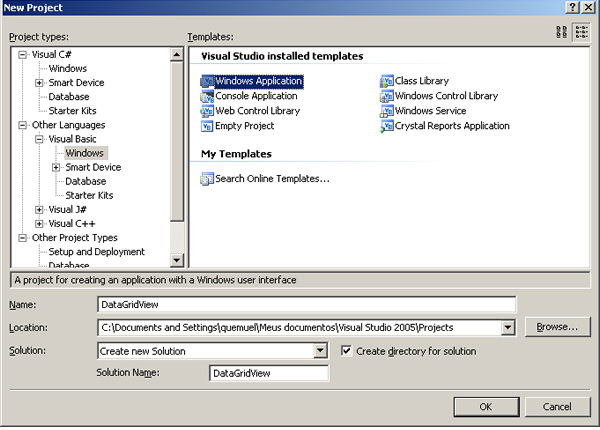Open the Search Online Templates icon

(x=207, y=179)
